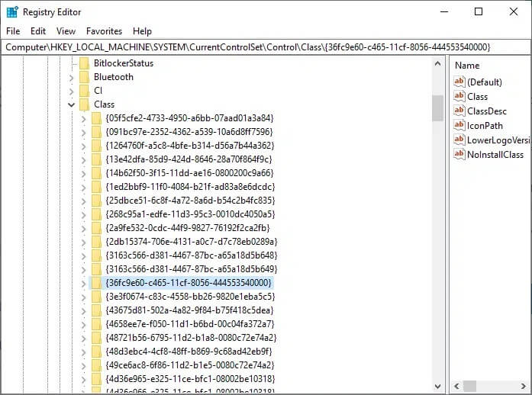This screenshot has width=532, height=395.
Task: Click values pane scroll left arrow
Action: (456, 386)
